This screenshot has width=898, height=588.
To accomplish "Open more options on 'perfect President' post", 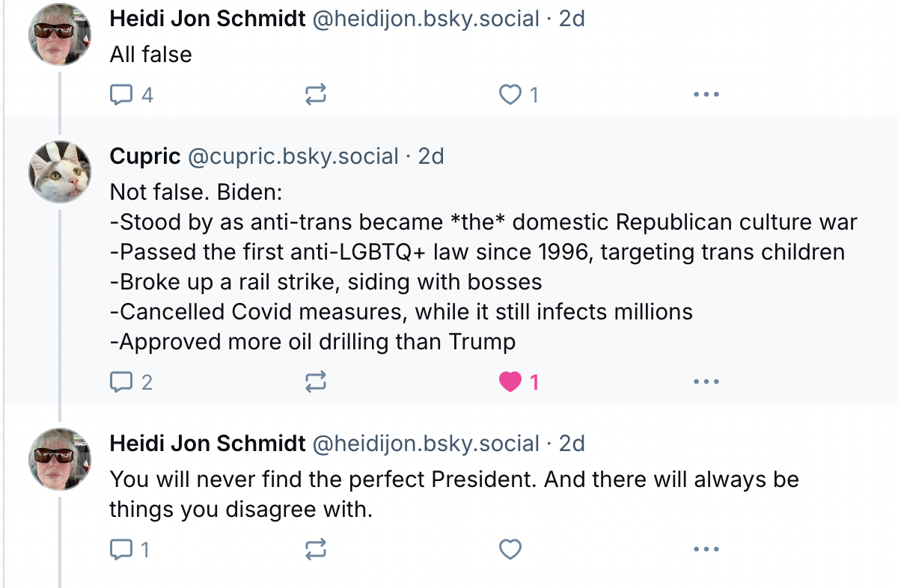I will click(x=706, y=550).
